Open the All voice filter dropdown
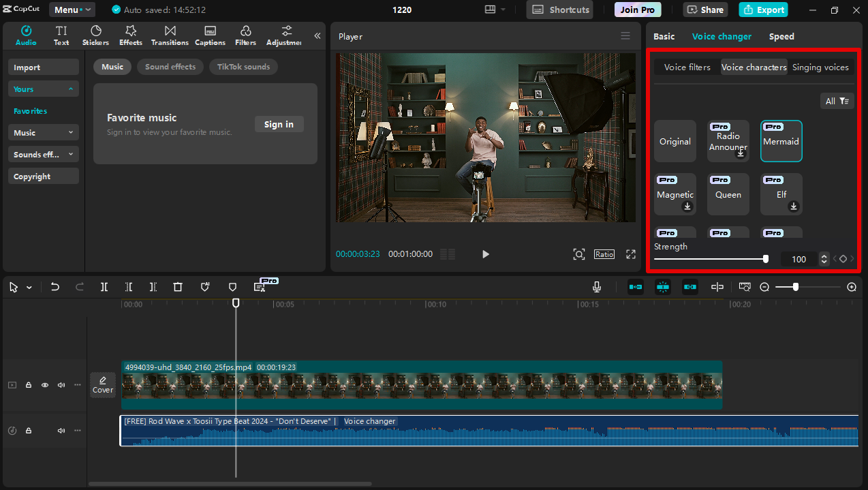 837,101
